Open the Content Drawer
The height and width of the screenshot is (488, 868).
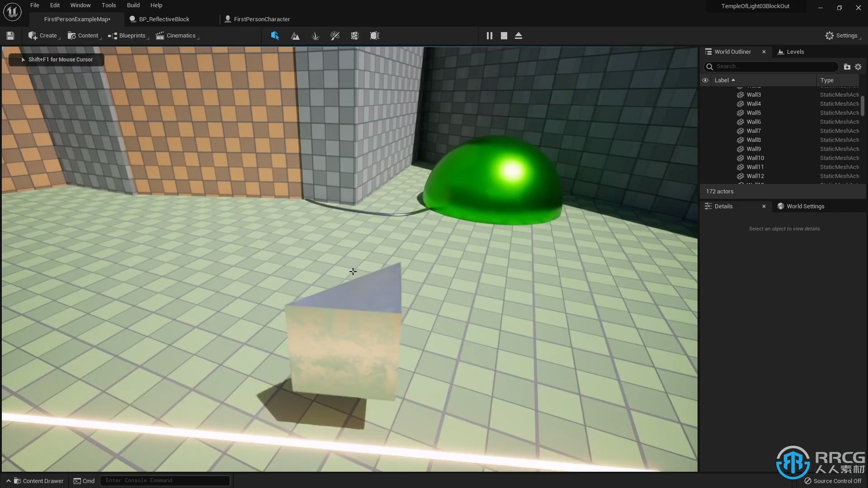[35, 481]
